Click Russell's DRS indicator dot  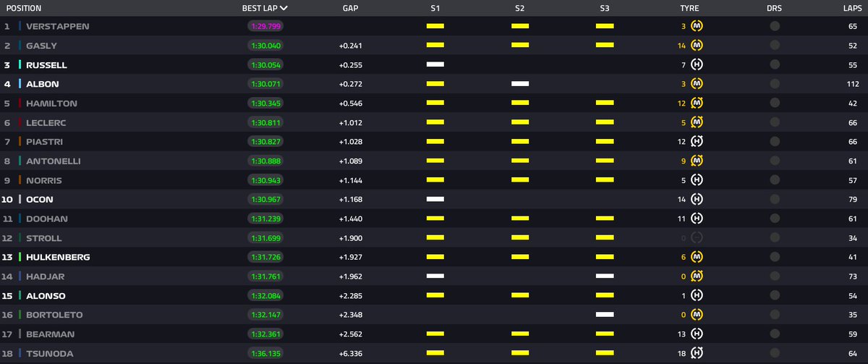coord(775,65)
